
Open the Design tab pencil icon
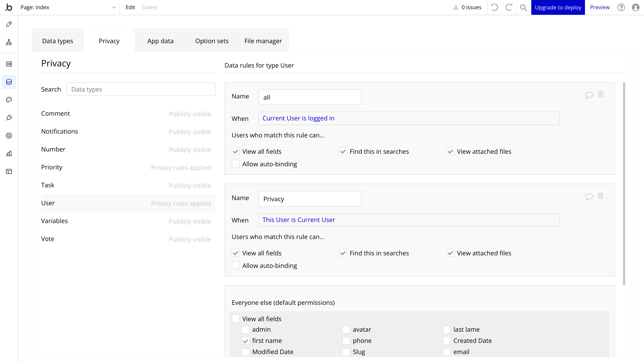9,24
